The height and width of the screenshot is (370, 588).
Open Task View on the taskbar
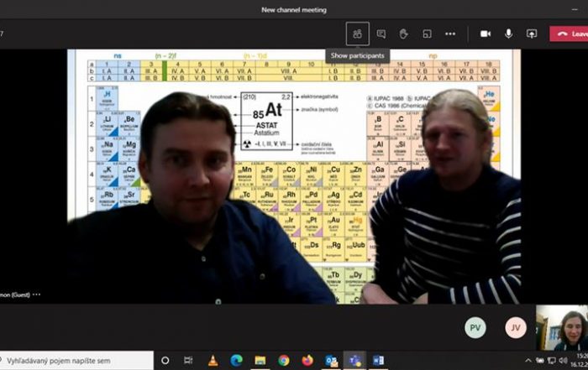[188, 361]
